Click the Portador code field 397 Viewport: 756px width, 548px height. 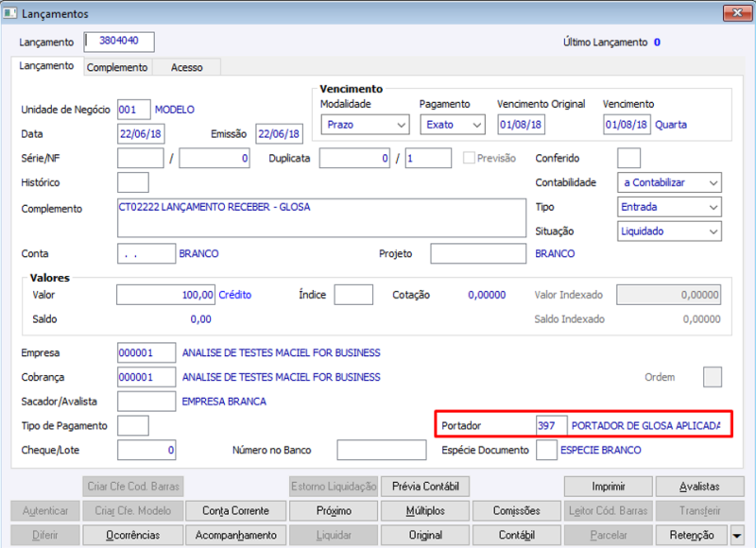[552, 425]
